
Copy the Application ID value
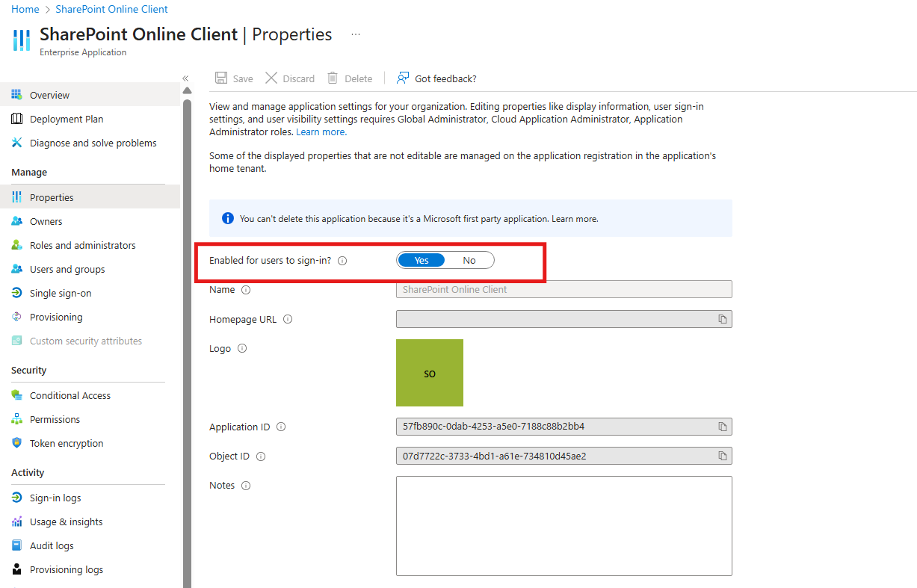click(722, 426)
